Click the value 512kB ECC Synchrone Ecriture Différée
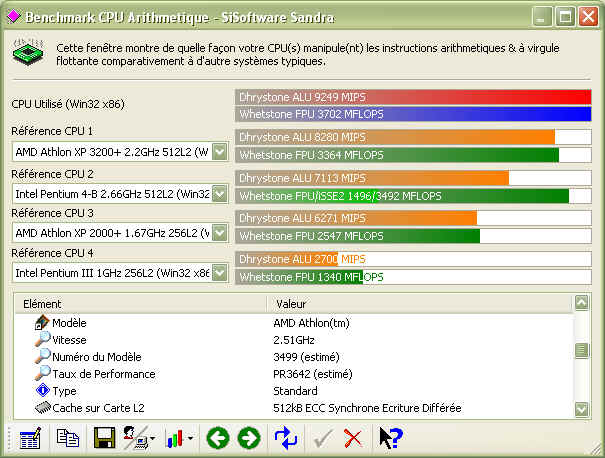Image resolution: width=605 pixels, height=458 pixels. click(367, 408)
